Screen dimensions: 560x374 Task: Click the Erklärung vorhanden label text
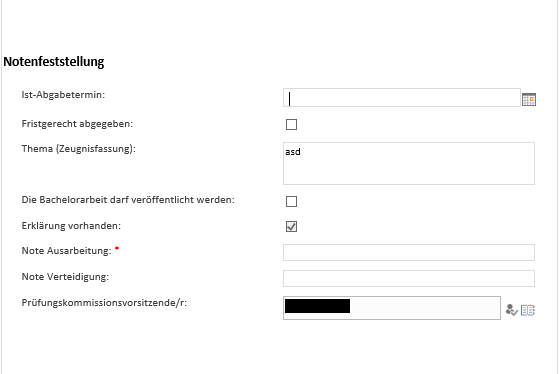pyautogui.click(x=71, y=226)
